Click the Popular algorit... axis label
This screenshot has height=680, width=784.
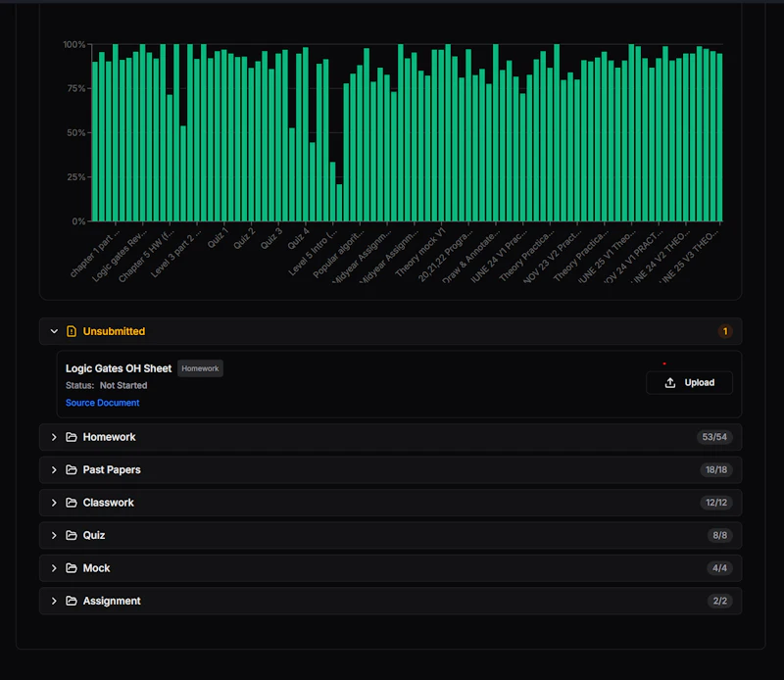coord(338,253)
